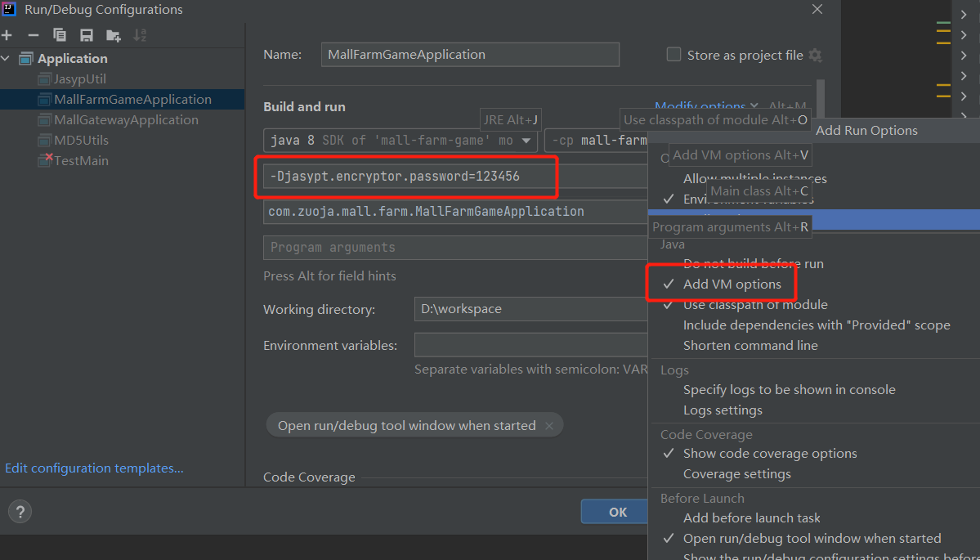
Task: Choose Shorten command line option
Action: click(750, 346)
